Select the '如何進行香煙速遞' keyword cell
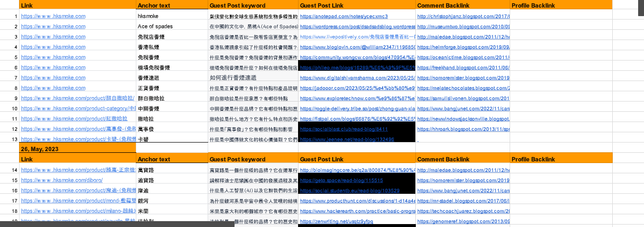644x227 pixels. point(253,78)
